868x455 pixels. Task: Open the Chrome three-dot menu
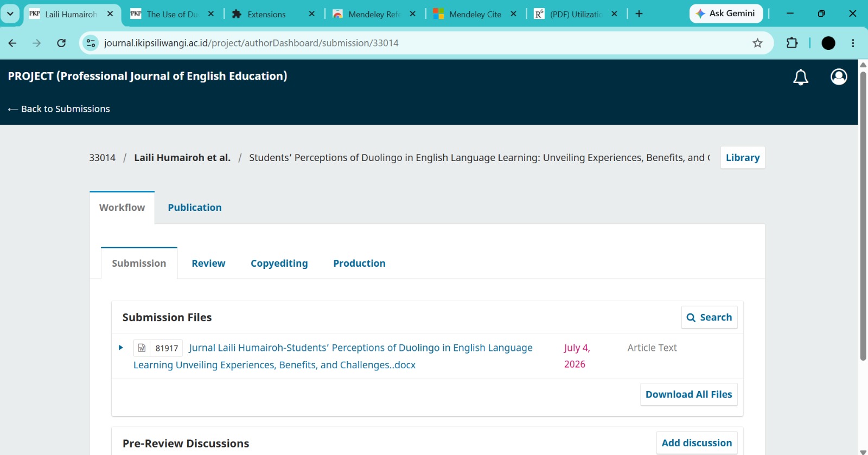click(853, 43)
